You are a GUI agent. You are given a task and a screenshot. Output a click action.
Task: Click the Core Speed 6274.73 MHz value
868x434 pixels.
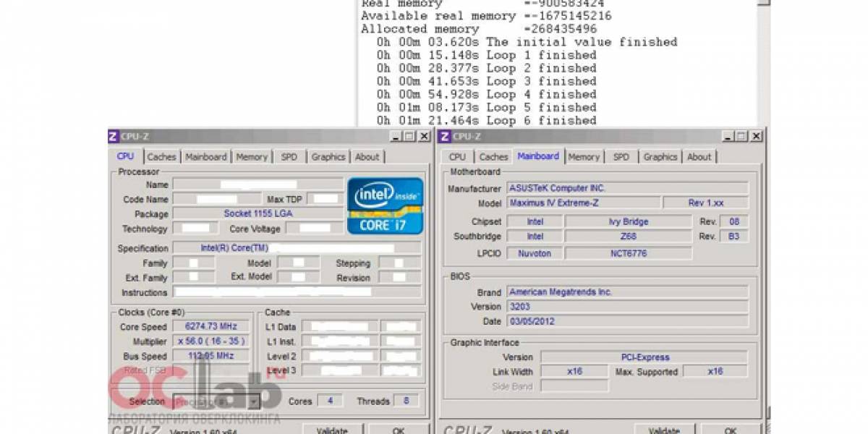click(x=211, y=327)
